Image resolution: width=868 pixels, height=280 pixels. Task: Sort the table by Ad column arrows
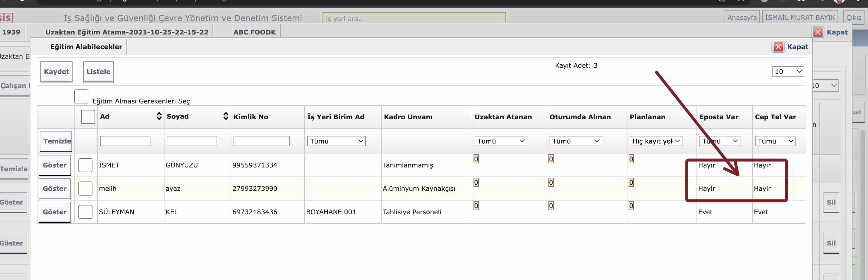[x=159, y=116]
